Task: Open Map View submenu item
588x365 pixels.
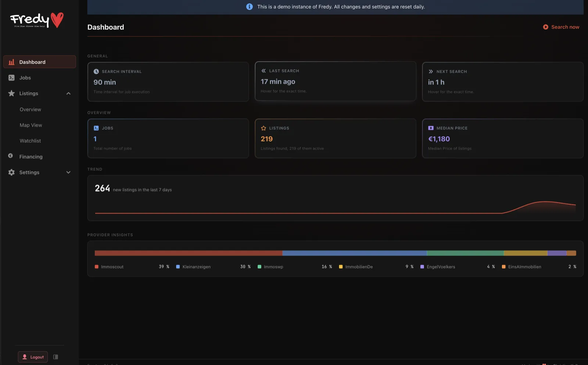Action: click(31, 125)
